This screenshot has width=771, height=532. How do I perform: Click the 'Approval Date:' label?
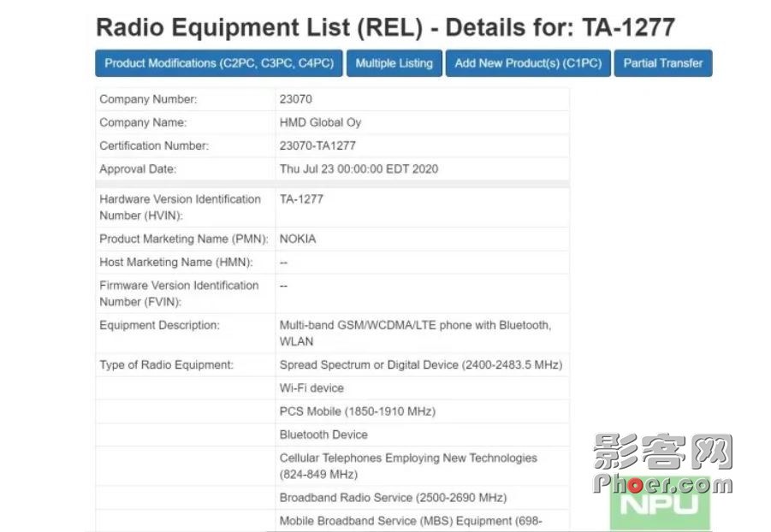click(138, 168)
